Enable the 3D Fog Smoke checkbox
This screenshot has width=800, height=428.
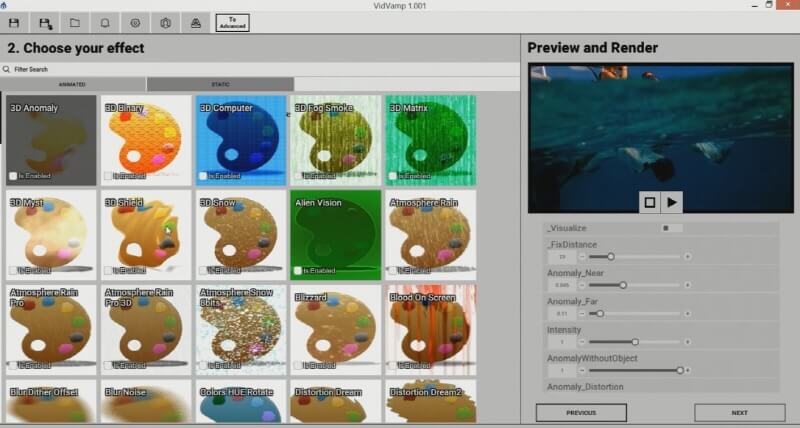pos(298,176)
